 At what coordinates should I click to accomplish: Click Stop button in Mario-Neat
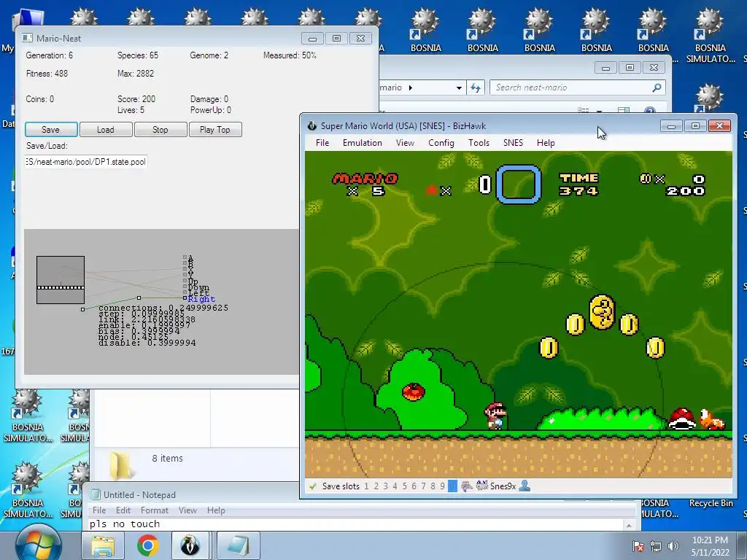tap(160, 130)
